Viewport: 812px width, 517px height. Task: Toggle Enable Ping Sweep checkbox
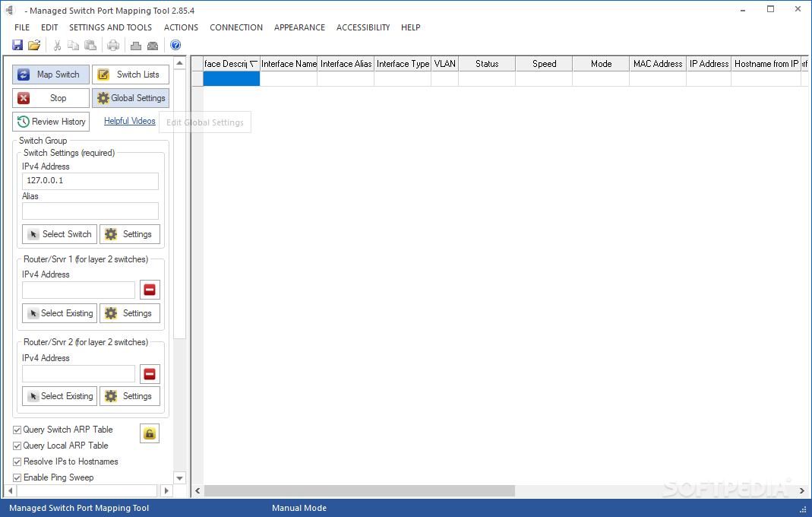(17, 477)
